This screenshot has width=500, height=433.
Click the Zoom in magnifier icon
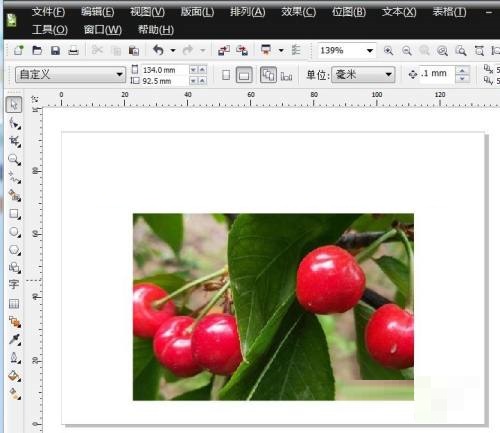(388, 51)
